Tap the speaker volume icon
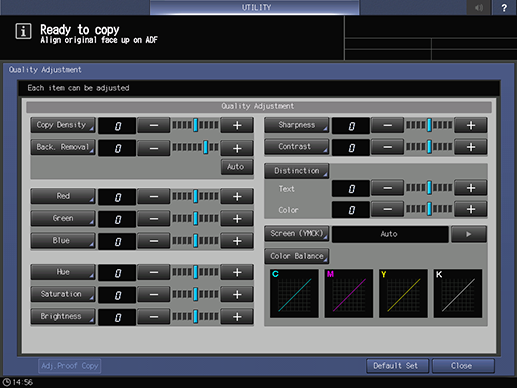Viewport: 517px width, 388px height. [479, 7]
